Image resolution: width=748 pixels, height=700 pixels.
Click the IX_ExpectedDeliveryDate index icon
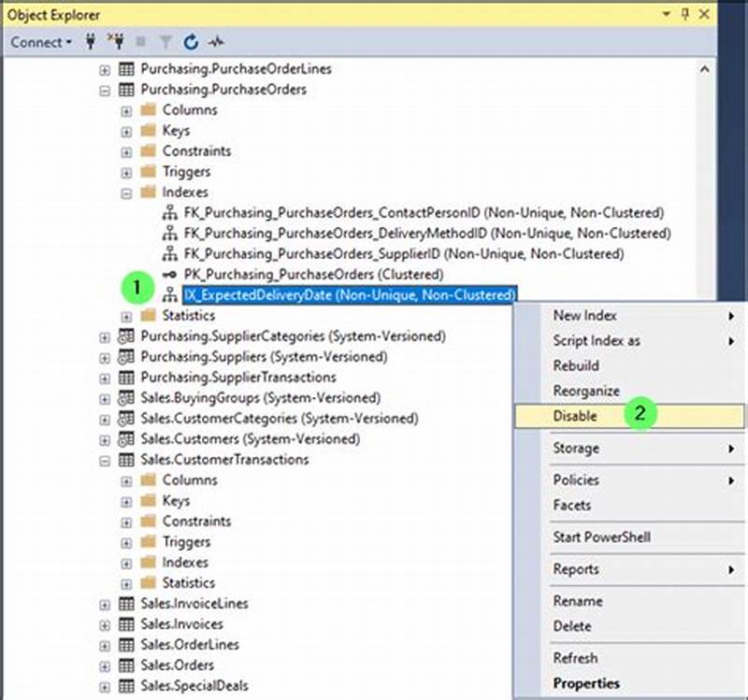(x=170, y=294)
